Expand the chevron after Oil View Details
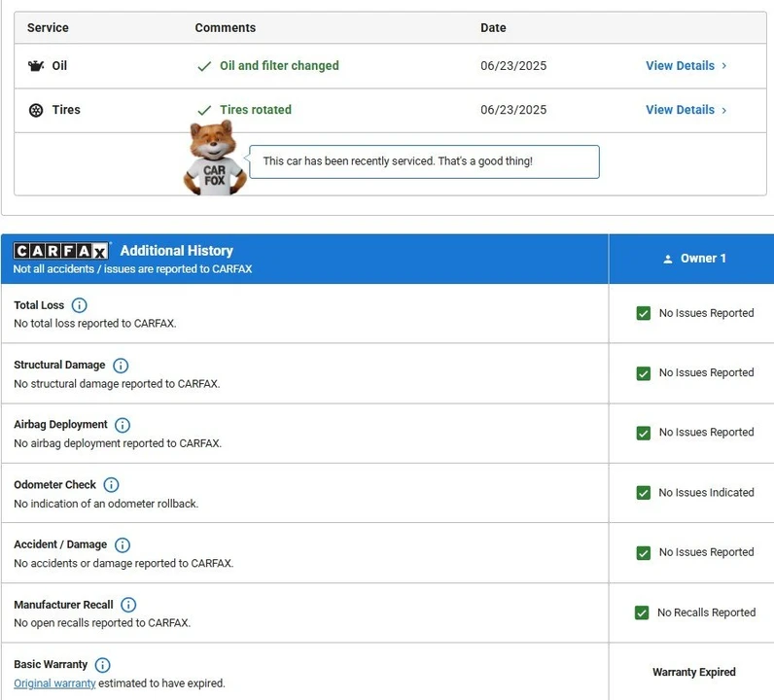This screenshot has width=774, height=700. tap(724, 66)
